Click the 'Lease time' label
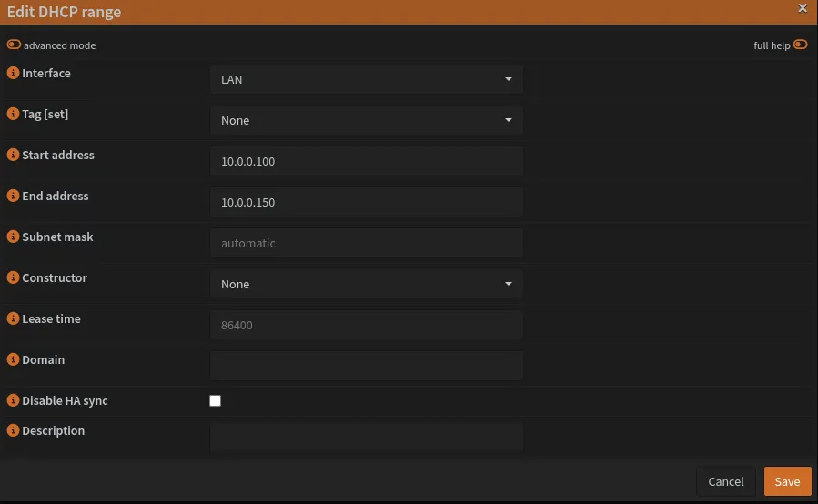Screen dimensions: 818x504 (51, 318)
